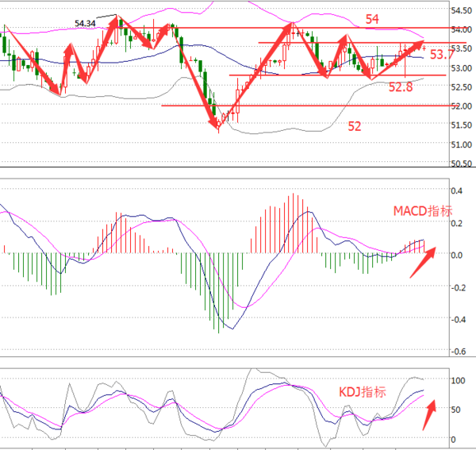Click the red 53.7 resistance level label
The image size is (476, 450).
[x=442, y=55]
